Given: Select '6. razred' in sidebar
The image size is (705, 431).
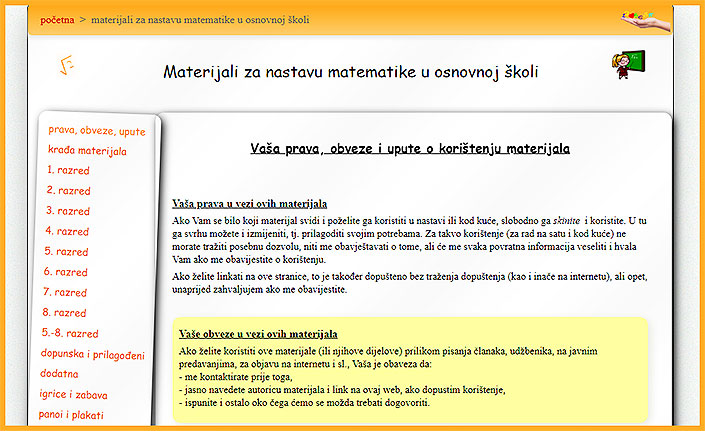Looking at the screenshot, I should [66, 272].
